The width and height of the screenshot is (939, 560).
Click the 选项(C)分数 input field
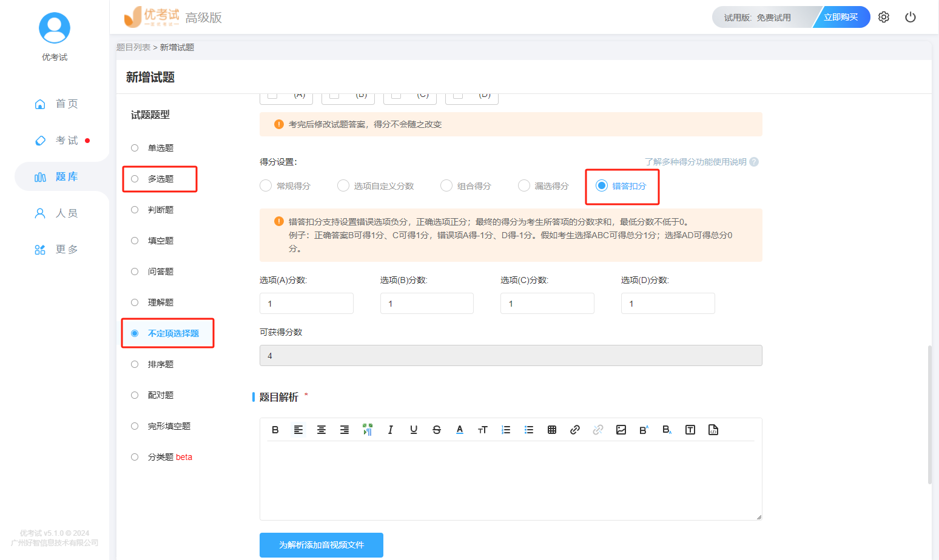pyautogui.click(x=547, y=303)
